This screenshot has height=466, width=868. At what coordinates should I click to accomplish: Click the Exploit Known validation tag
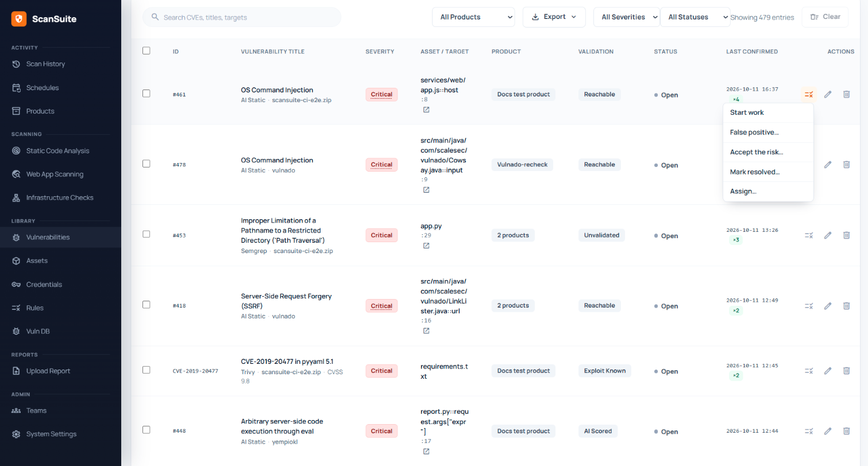(605, 371)
